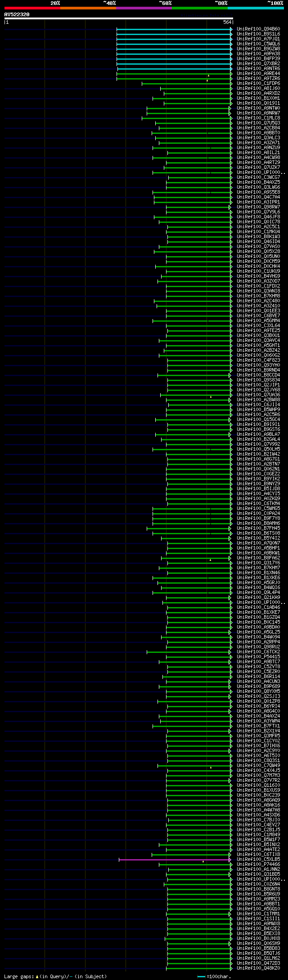Open hit UniRef100_B9S1L6
The image size is (288, 980).
click(258, 34)
